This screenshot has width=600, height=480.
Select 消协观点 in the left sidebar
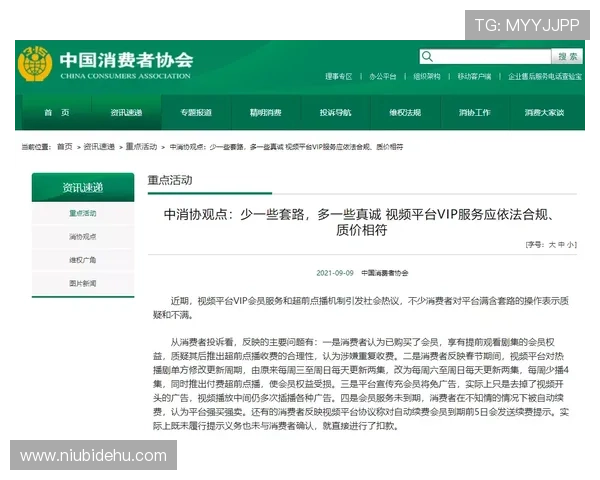point(83,237)
